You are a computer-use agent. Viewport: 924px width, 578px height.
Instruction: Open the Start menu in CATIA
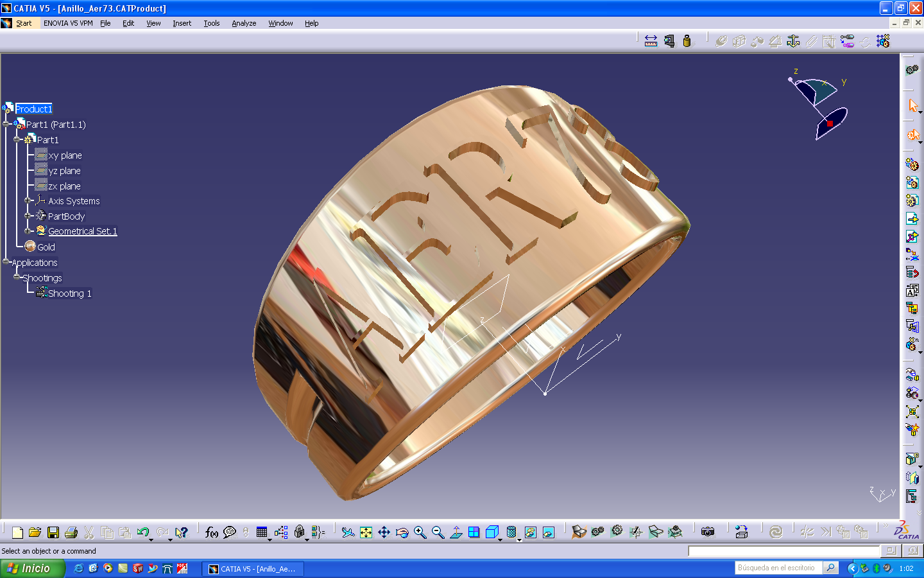[x=24, y=23]
